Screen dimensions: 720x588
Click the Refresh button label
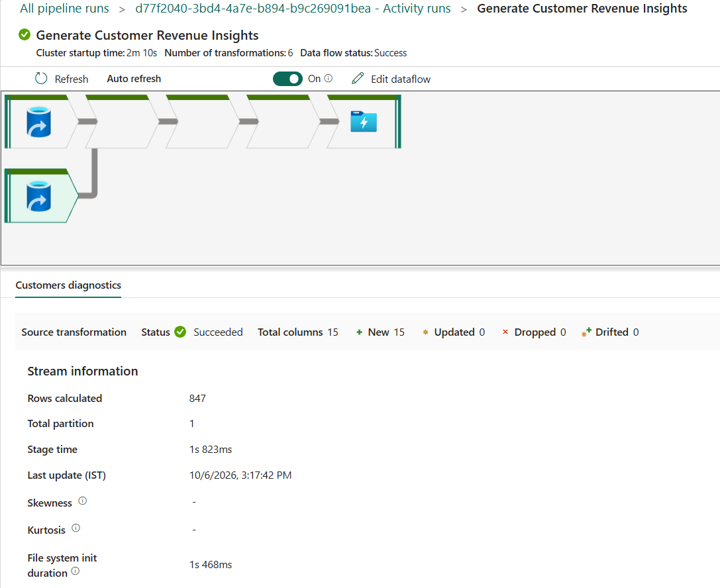click(x=71, y=79)
